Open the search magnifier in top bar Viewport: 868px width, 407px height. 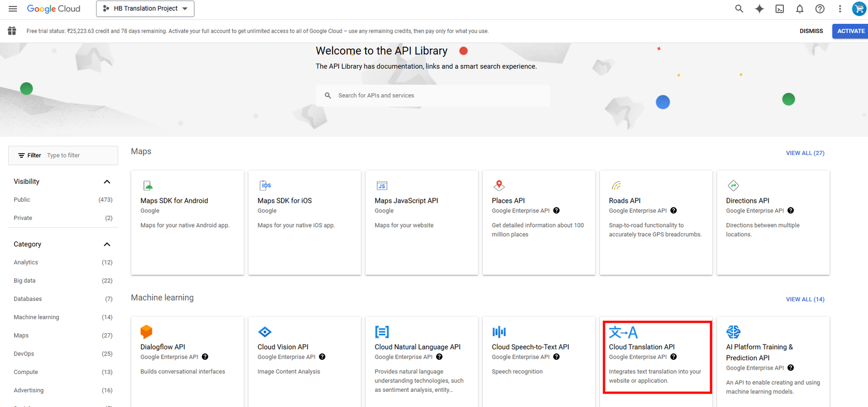[739, 9]
